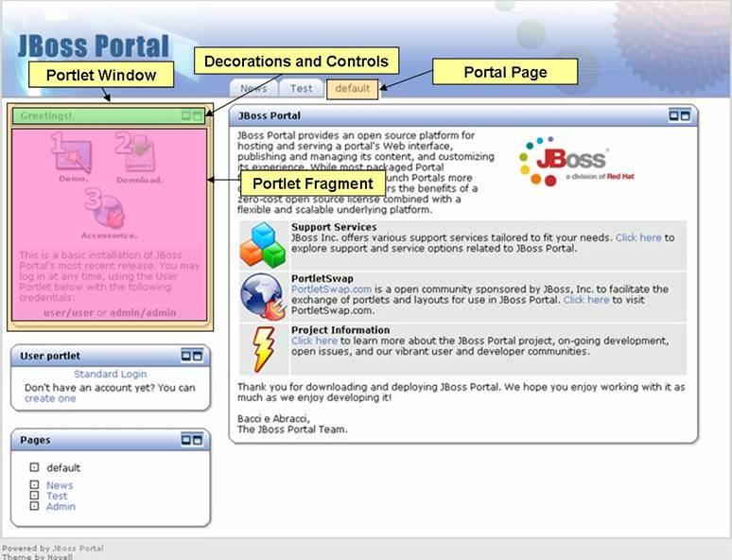Open the PortletSwap.com link
This screenshot has height=560, width=732.
point(331,289)
